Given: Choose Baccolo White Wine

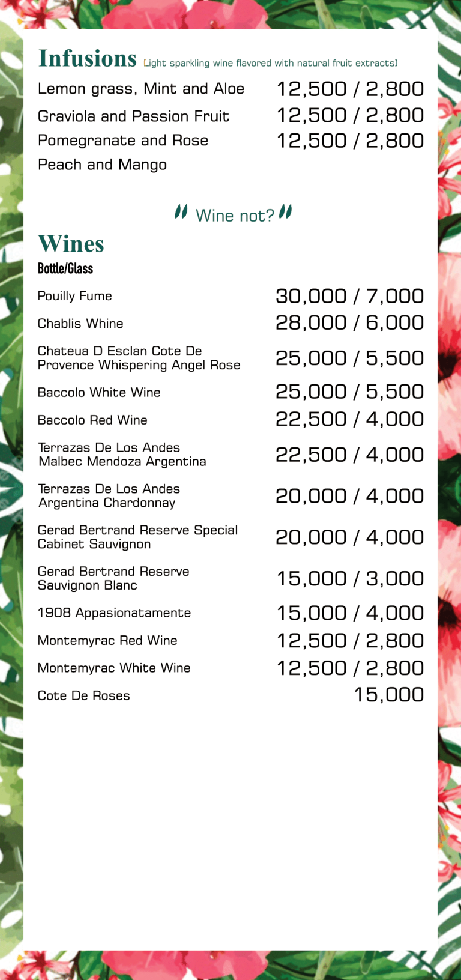Looking at the screenshot, I should point(99,393).
